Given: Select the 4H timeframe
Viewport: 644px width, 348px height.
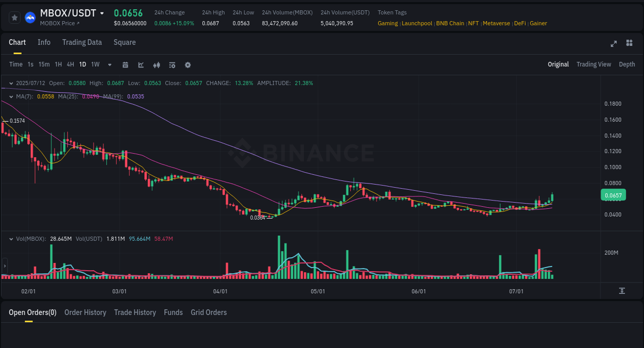Looking at the screenshot, I should pos(70,64).
